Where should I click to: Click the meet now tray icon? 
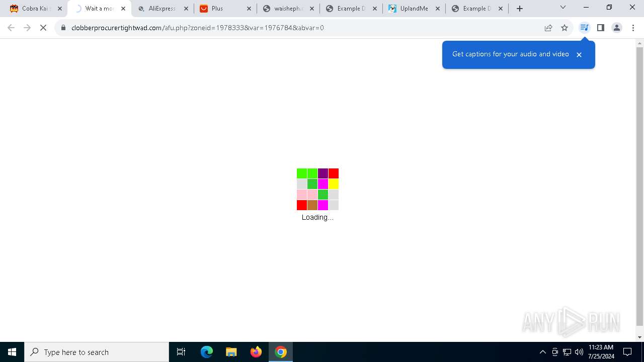[x=555, y=352]
